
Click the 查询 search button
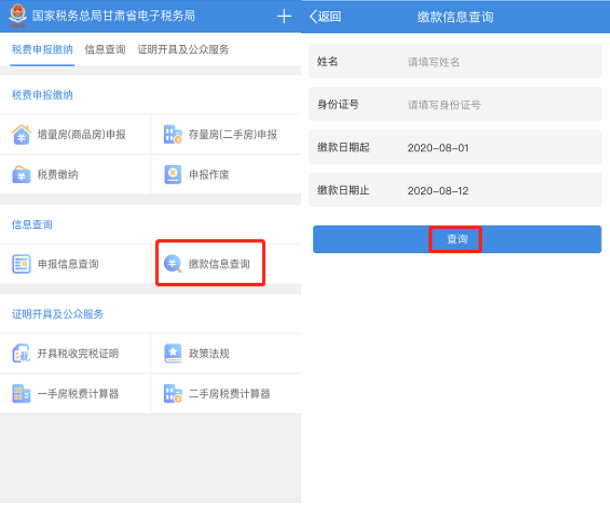pyautogui.click(x=457, y=239)
